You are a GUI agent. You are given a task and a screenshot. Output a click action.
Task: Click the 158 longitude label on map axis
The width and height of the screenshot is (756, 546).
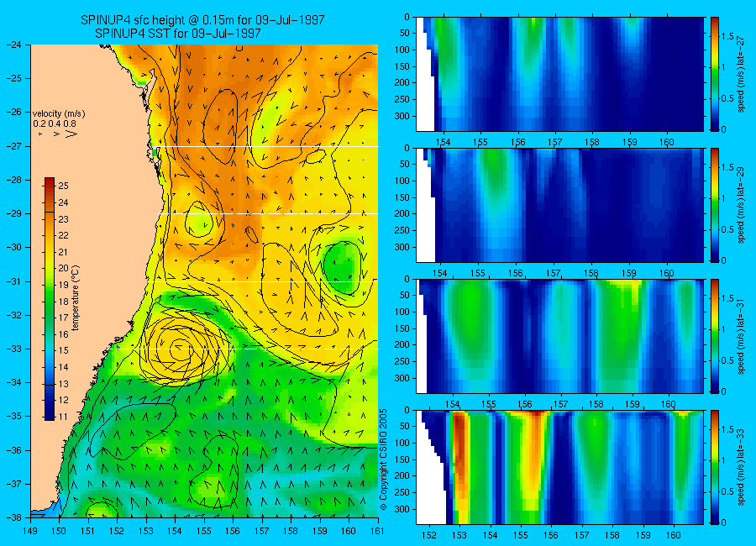291,531
